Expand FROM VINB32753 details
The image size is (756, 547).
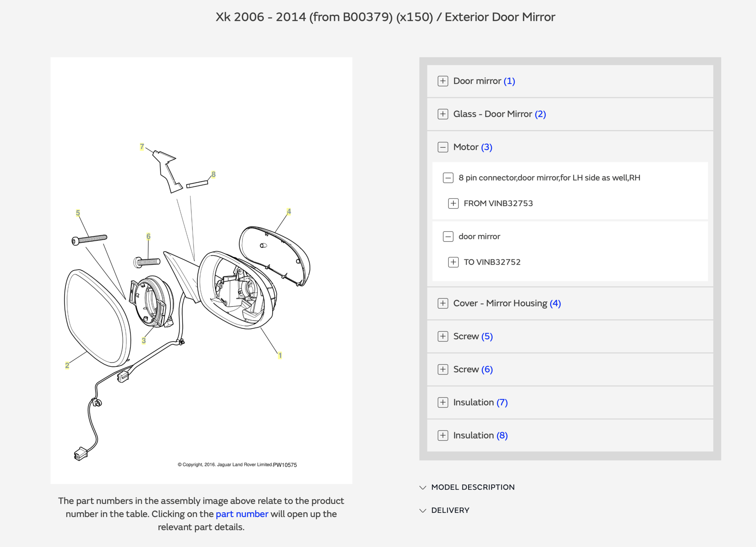pyautogui.click(x=453, y=204)
